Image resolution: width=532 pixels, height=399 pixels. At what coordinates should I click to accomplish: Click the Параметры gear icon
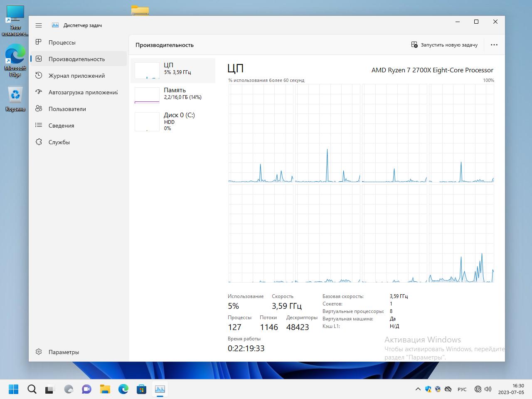pos(39,352)
